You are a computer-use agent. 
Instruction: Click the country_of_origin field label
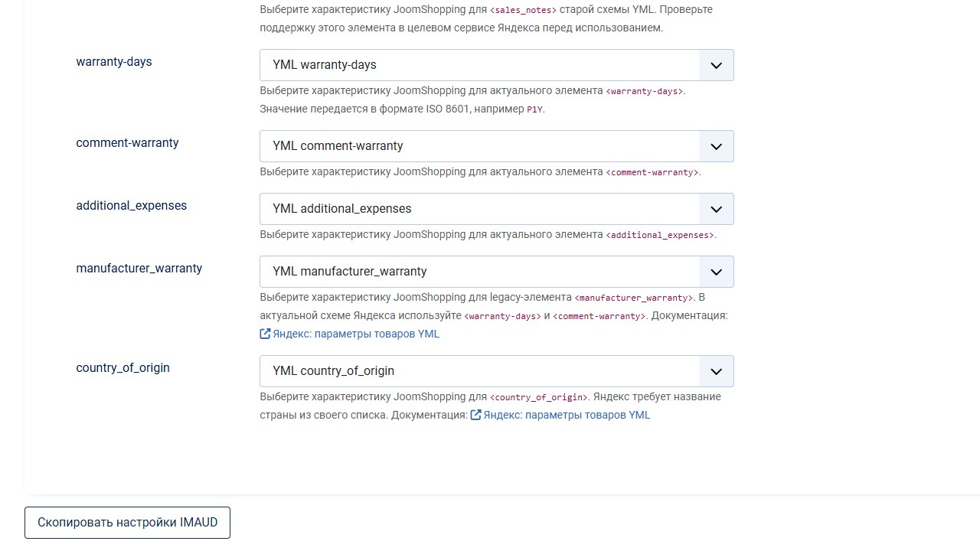point(122,368)
